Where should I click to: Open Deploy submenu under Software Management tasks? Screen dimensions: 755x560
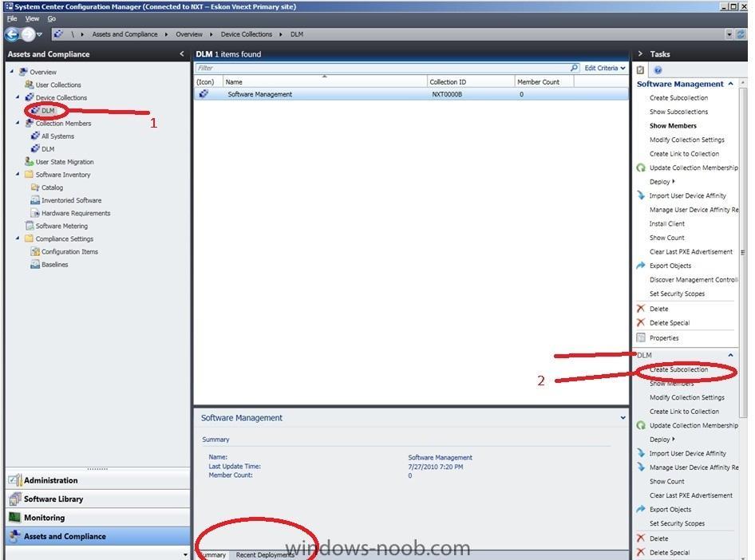662,182
